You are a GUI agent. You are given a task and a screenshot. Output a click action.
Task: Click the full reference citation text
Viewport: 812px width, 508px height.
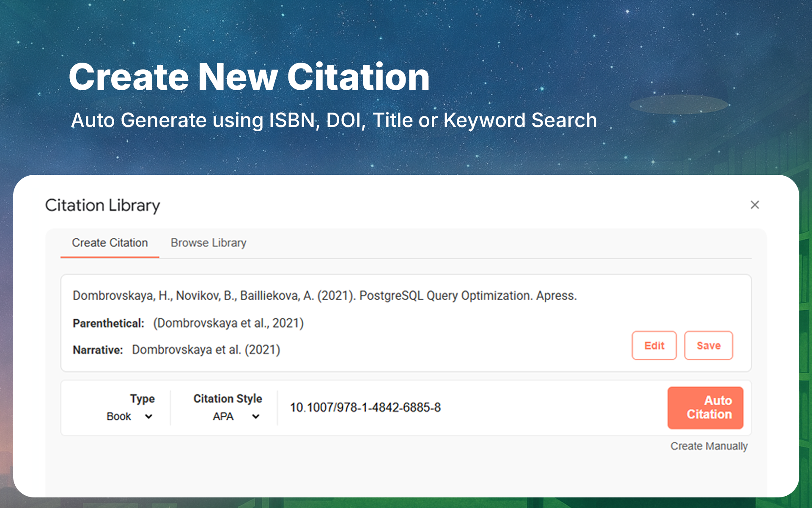click(324, 295)
